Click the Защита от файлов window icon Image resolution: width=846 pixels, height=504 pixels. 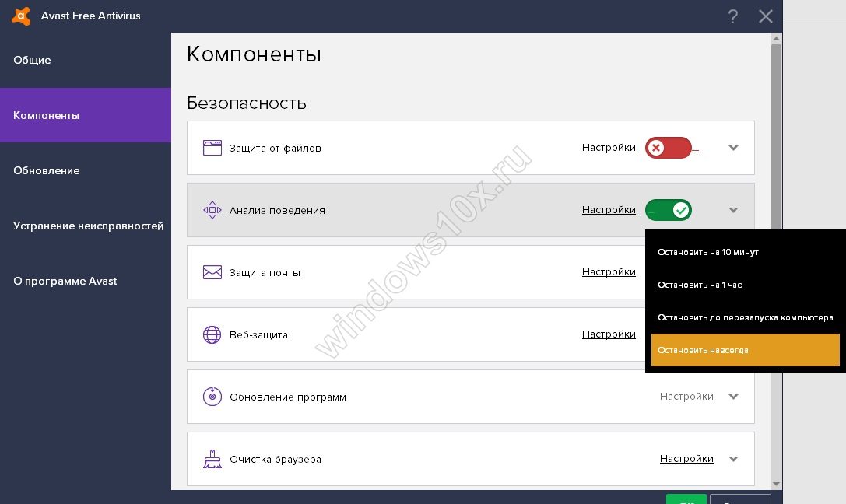(212, 148)
